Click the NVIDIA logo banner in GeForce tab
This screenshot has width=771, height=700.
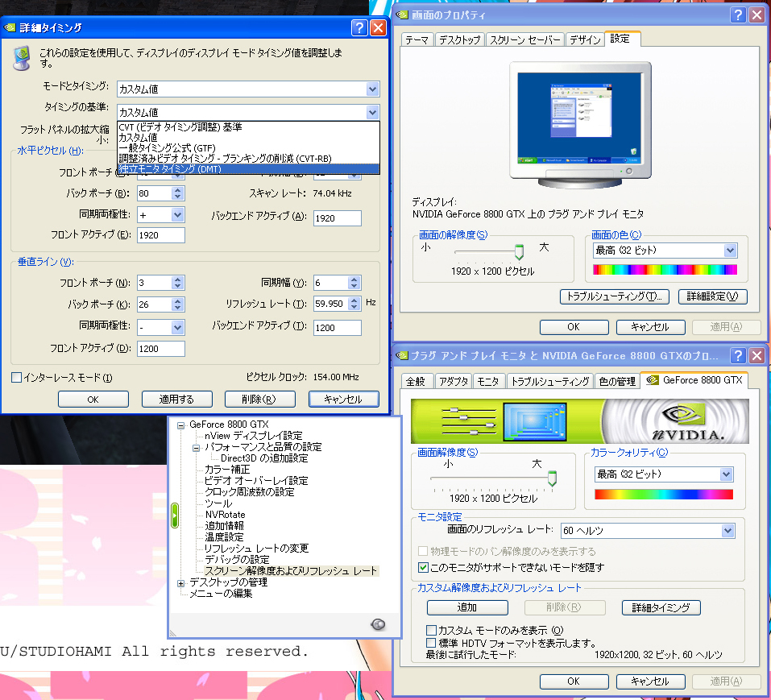pyautogui.click(x=579, y=421)
